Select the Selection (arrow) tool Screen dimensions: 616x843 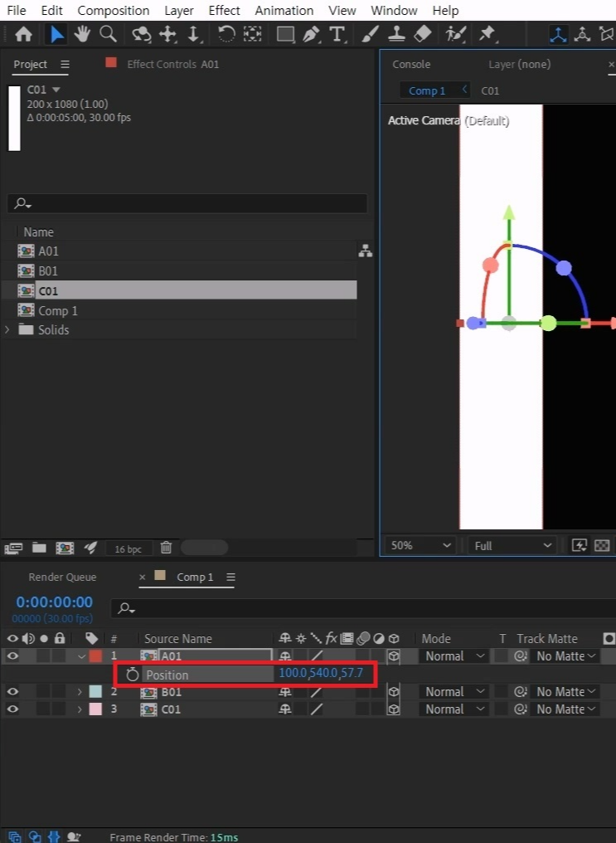(56, 34)
